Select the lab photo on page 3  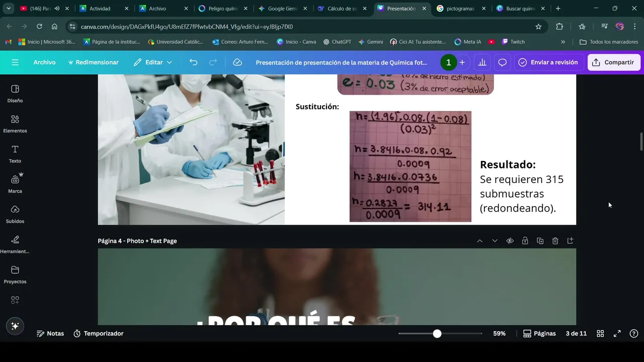[x=191, y=149]
